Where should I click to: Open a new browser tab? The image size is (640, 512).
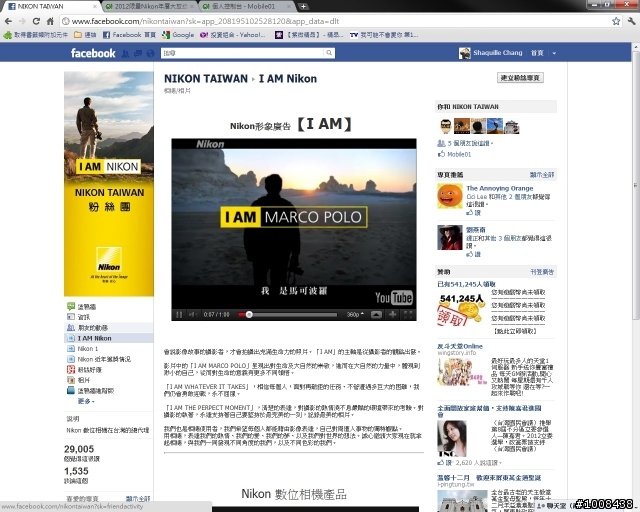(303, 6)
